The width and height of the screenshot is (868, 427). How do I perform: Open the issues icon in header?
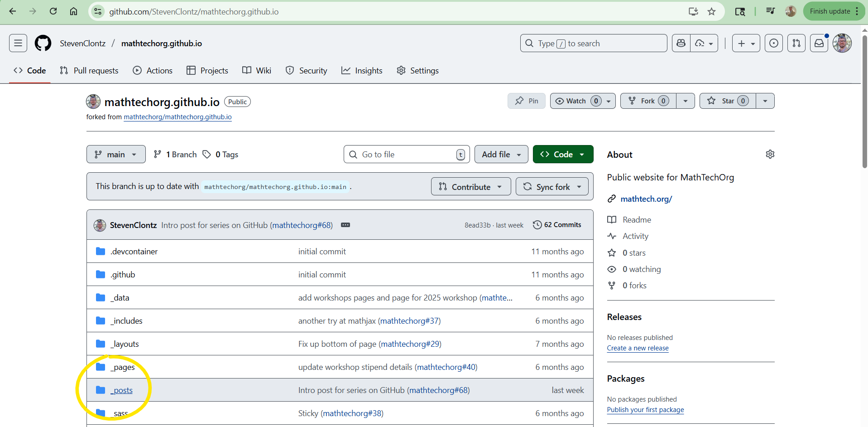coord(774,44)
